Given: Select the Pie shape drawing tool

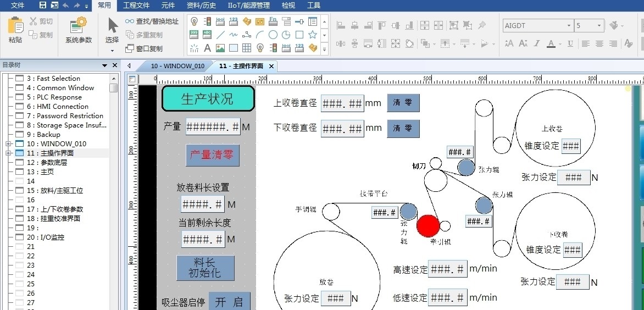Looking at the screenshot, I should (286, 35).
